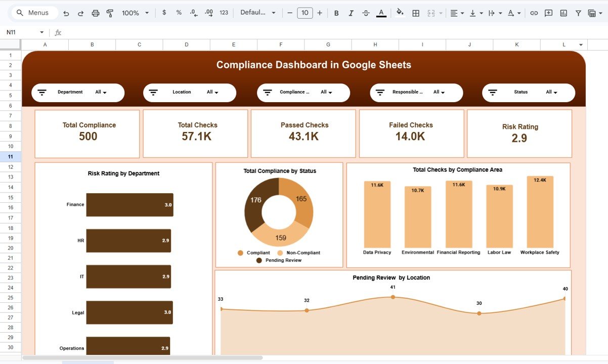
Task: Click the Print icon
Action: click(96, 13)
